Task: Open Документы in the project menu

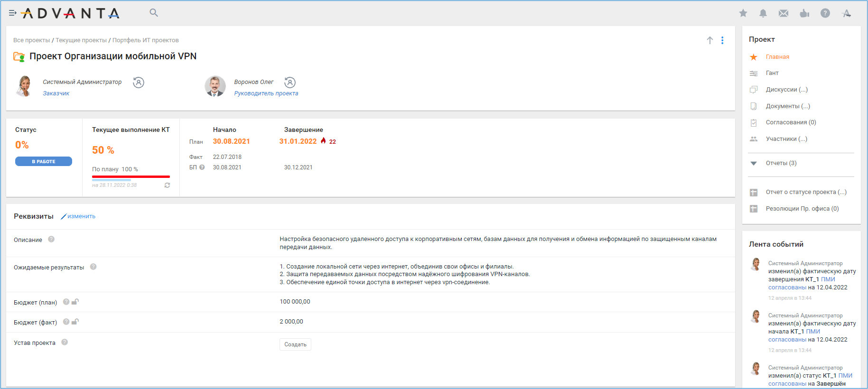Action: click(787, 106)
